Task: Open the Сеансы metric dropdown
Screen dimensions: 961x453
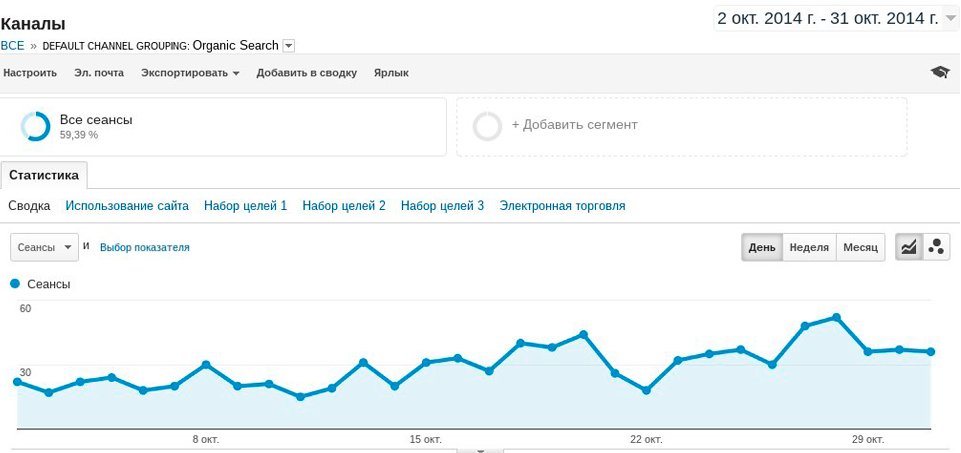Action: (45, 247)
